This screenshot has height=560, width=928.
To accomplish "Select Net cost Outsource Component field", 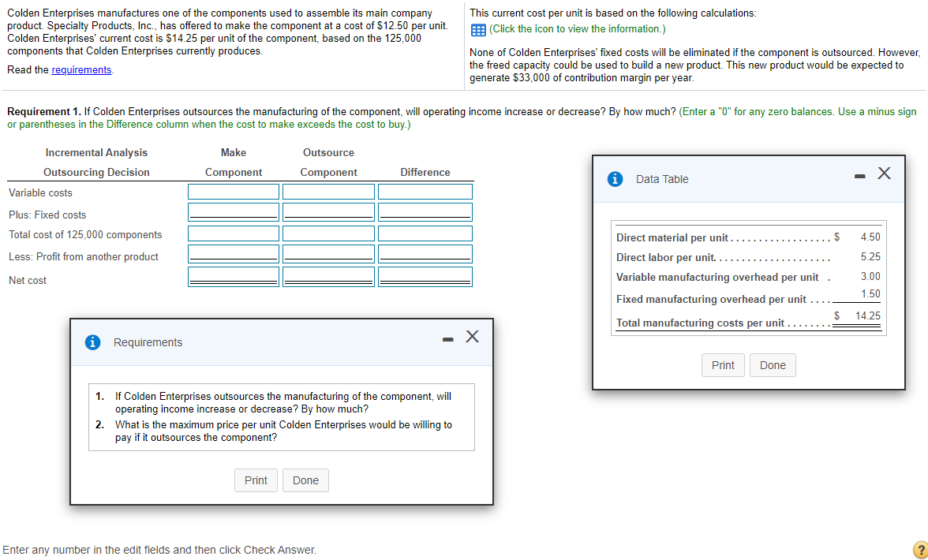I will click(328, 277).
